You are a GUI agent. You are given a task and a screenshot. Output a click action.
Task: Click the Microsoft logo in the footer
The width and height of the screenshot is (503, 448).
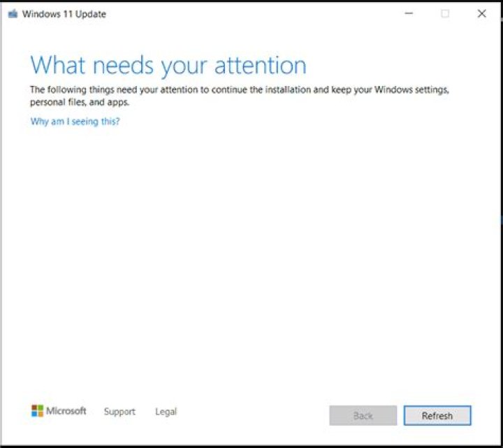(x=59, y=411)
